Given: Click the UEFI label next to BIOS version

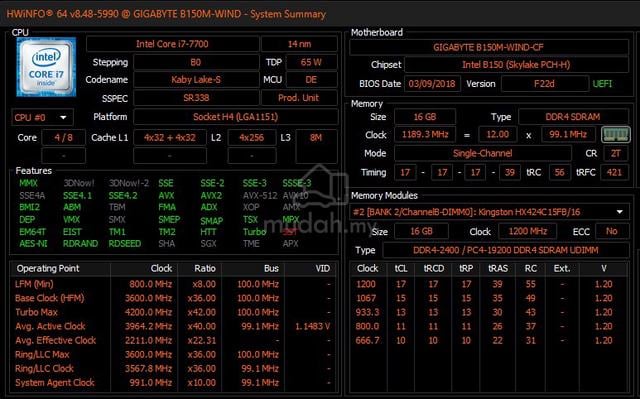Looking at the screenshot, I should [602, 84].
